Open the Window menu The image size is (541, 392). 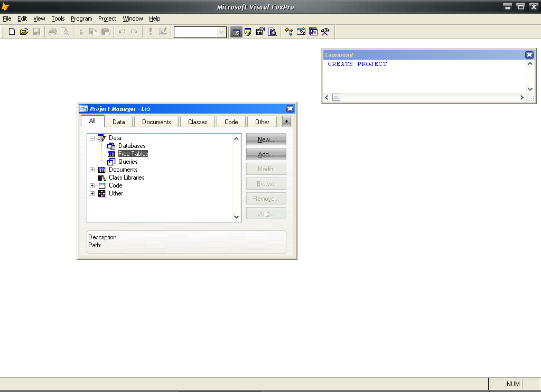(x=133, y=18)
